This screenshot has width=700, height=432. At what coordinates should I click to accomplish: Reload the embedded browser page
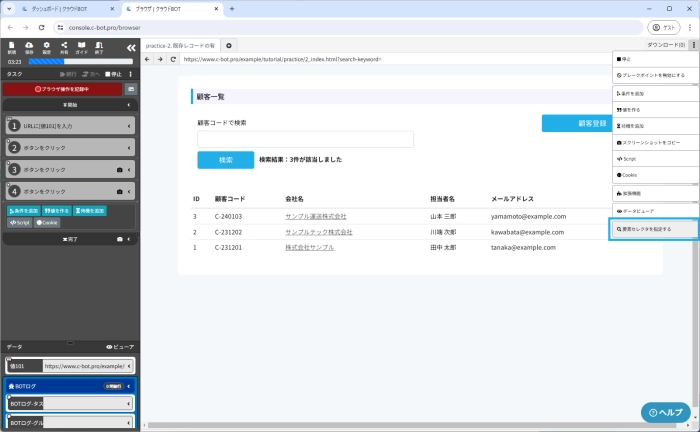(x=173, y=59)
